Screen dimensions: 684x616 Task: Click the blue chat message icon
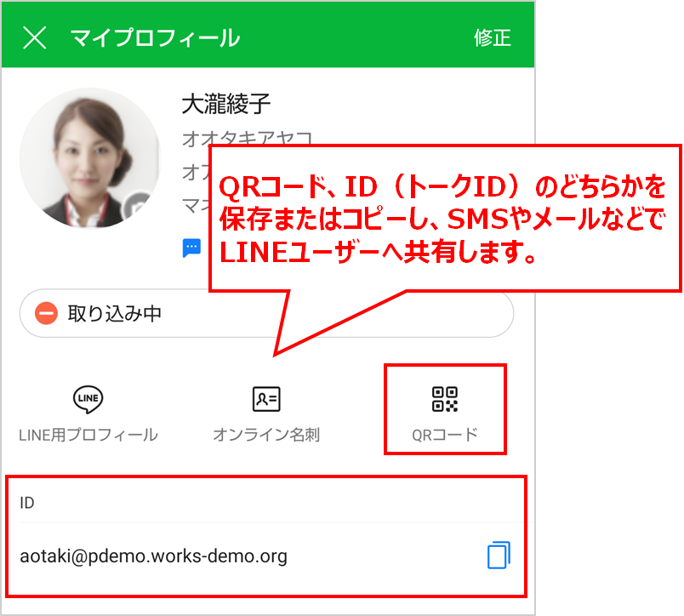click(191, 248)
